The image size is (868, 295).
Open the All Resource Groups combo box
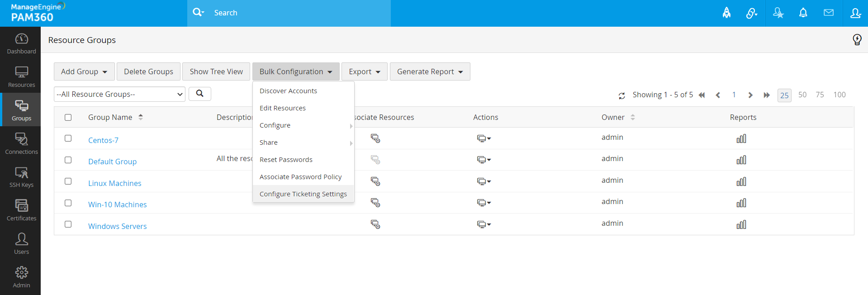coord(119,94)
